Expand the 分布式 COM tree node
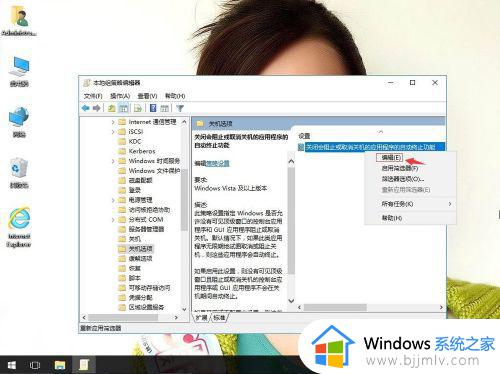Viewport: 500px width, 374px height. (x=113, y=220)
